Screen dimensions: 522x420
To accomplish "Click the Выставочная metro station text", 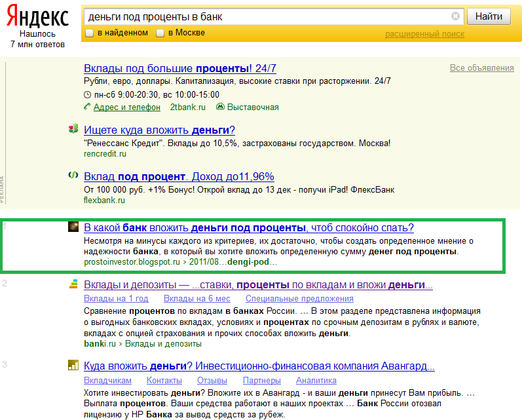I will click(253, 107).
